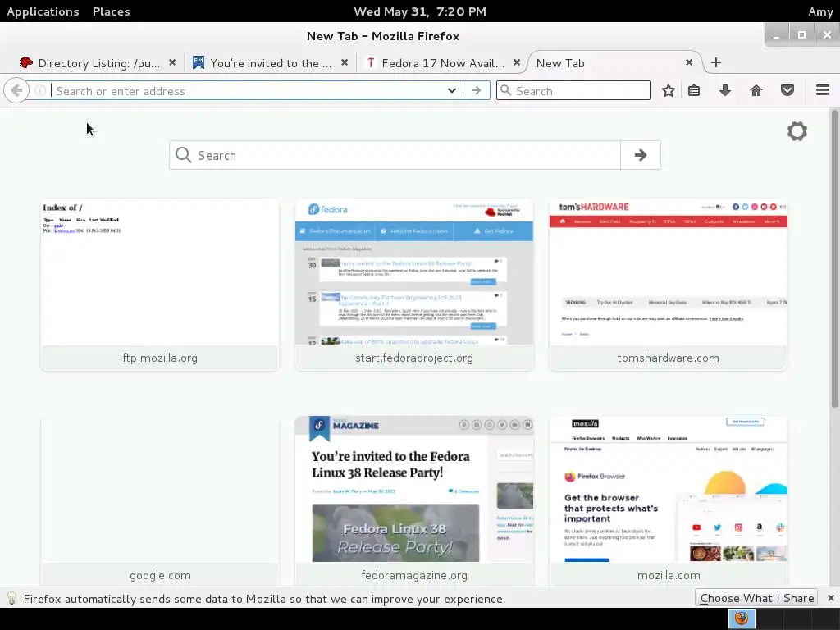This screenshot has height=630, width=840.
Task: Open the Amy user menu
Action: pos(820,11)
